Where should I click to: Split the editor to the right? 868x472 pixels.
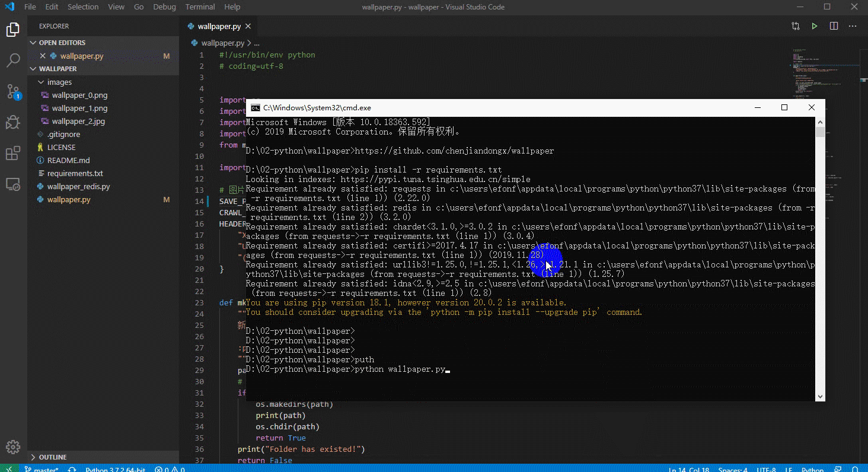point(834,26)
